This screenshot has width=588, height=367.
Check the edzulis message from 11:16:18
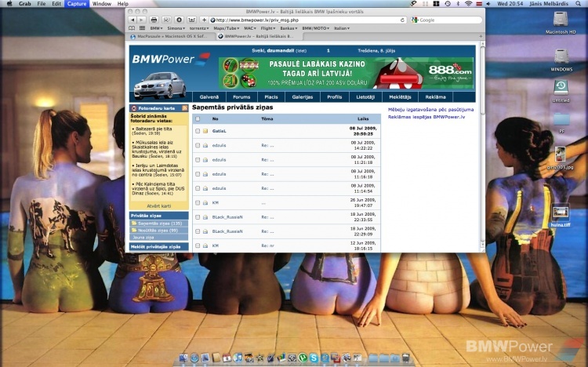point(198,174)
